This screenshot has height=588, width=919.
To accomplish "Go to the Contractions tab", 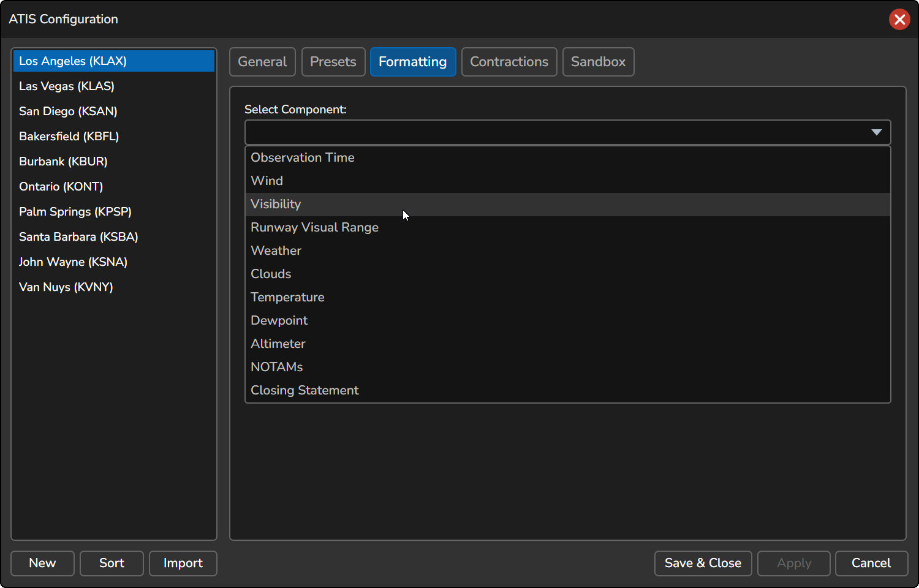I will (509, 62).
